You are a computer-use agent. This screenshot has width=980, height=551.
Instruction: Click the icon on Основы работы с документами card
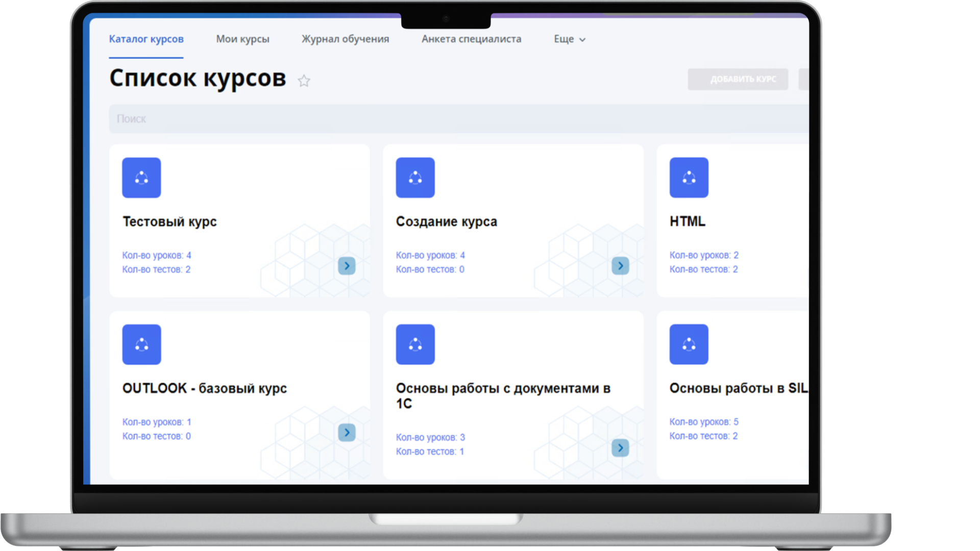coord(415,344)
